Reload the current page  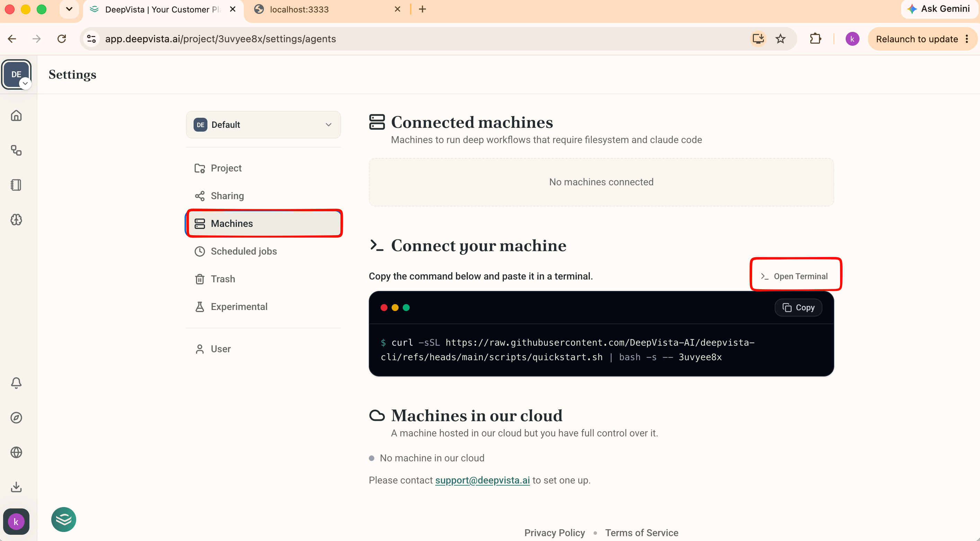coord(62,39)
